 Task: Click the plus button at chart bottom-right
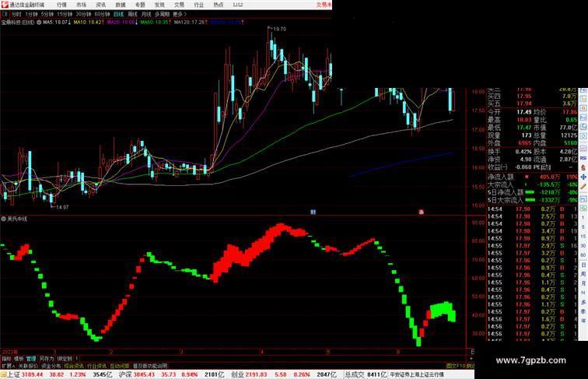click(471, 359)
